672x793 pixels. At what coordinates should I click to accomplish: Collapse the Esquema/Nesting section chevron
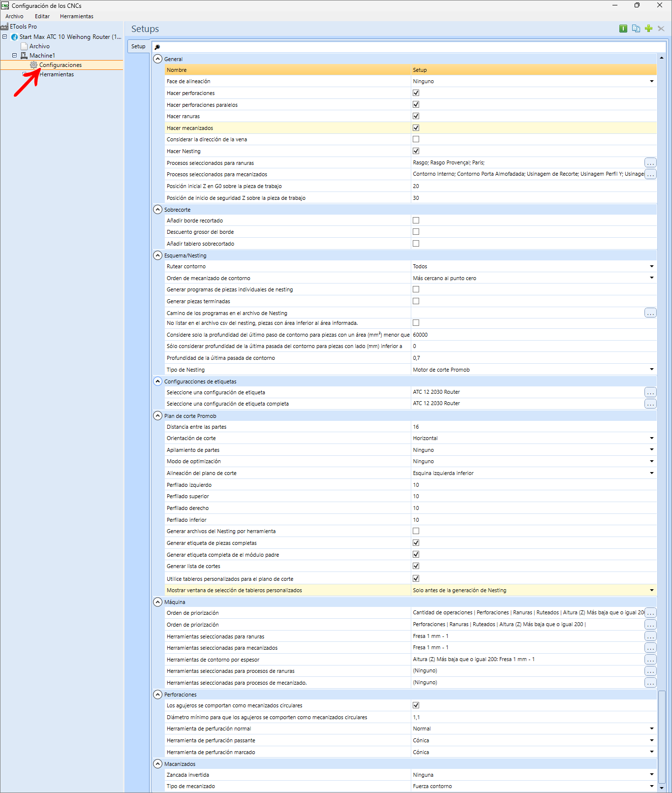click(x=157, y=255)
